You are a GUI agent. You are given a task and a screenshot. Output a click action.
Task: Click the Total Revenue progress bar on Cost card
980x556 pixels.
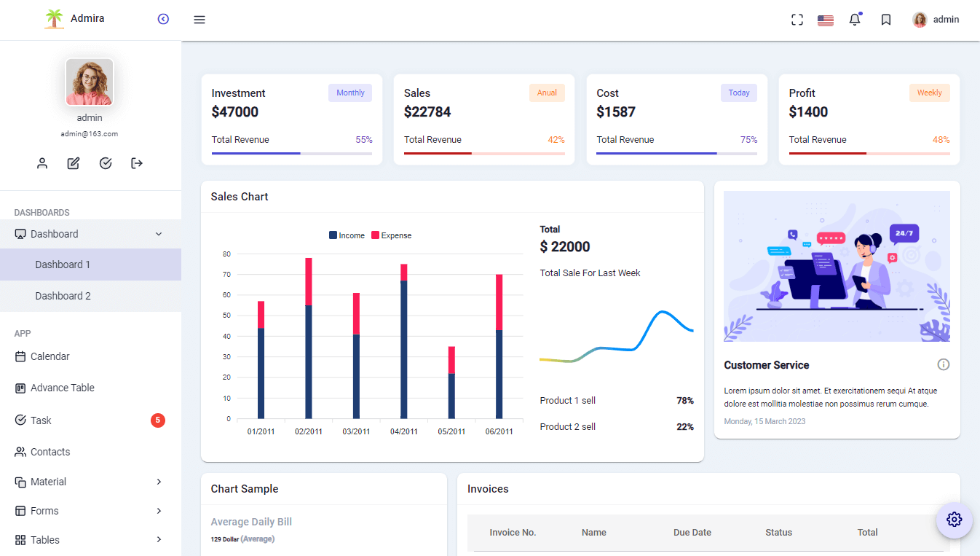click(677, 153)
